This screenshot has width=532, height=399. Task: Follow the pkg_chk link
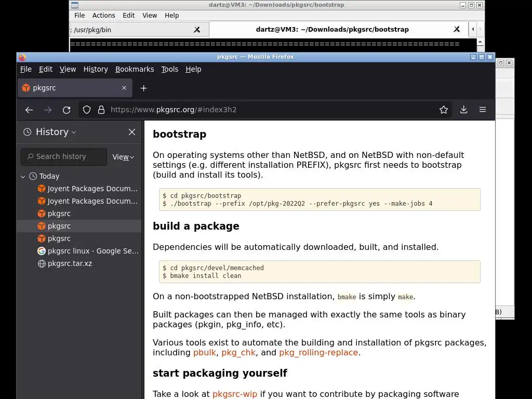238,353
